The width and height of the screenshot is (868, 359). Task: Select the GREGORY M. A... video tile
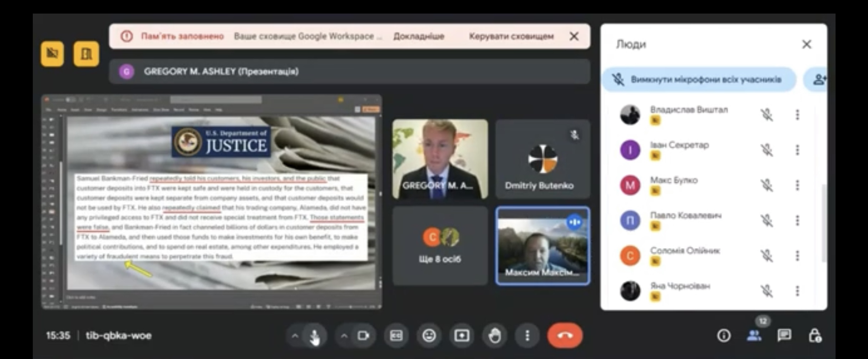click(440, 159)
